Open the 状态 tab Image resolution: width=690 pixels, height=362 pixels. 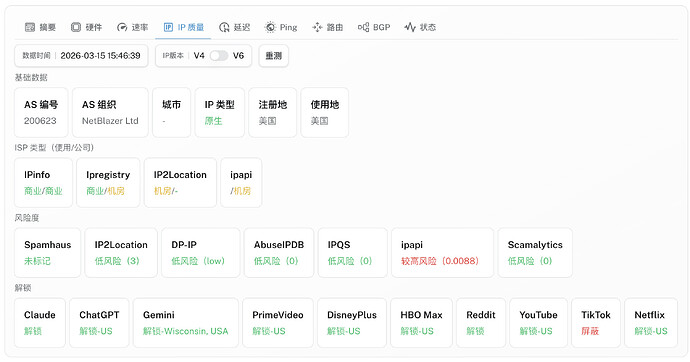[x=420, y=27]
